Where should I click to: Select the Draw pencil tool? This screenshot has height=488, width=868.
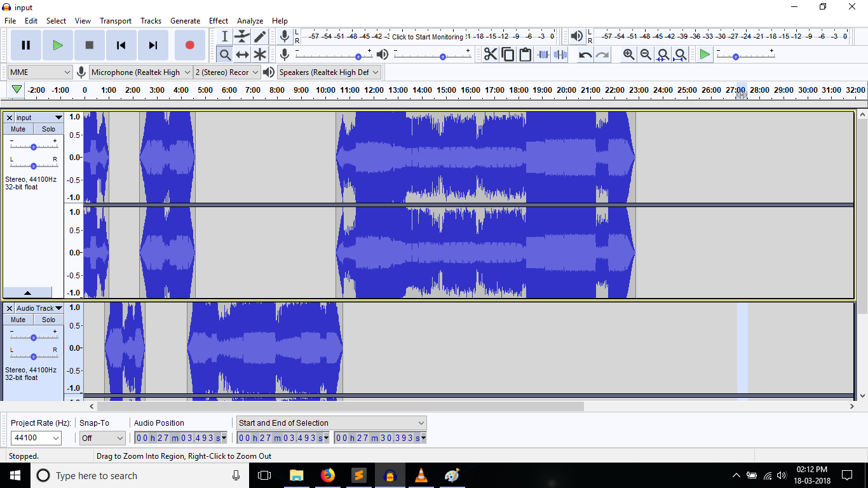click(260, 37)
